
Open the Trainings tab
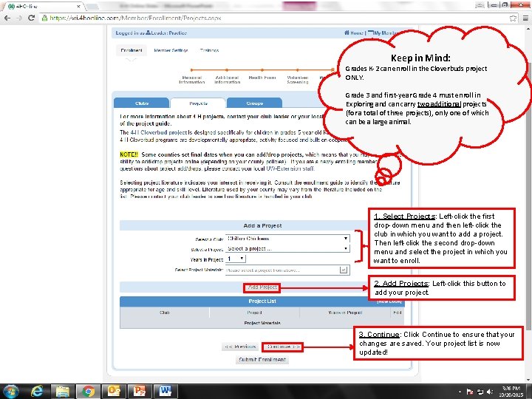(209, 50)
